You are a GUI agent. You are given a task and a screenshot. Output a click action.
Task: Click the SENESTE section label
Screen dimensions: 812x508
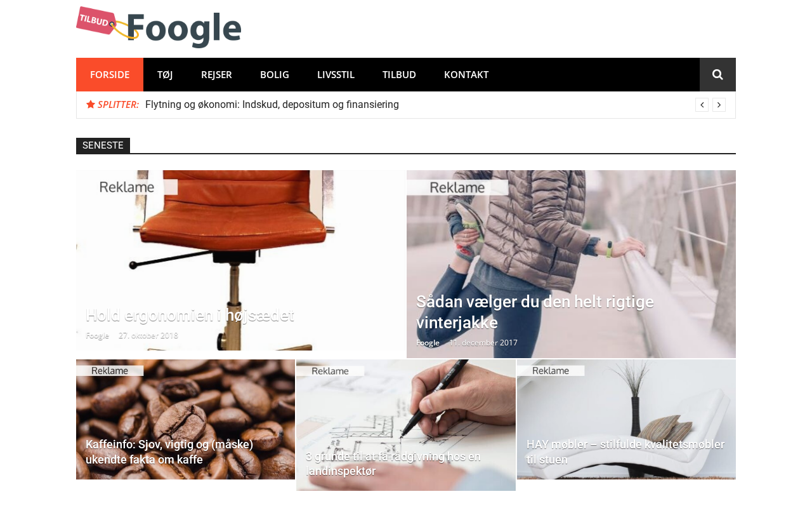pos(103,145)
